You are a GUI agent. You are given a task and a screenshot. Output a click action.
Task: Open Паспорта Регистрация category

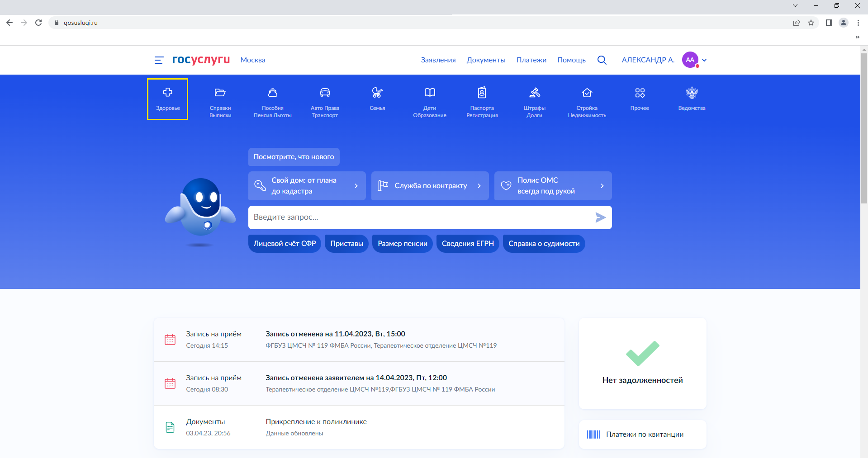[x=482, y=102]
